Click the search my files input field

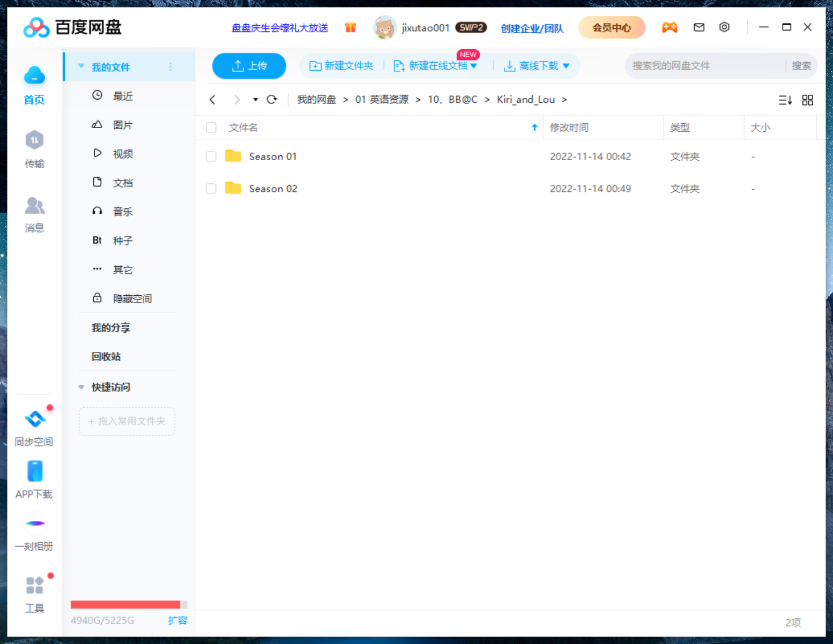704,66
